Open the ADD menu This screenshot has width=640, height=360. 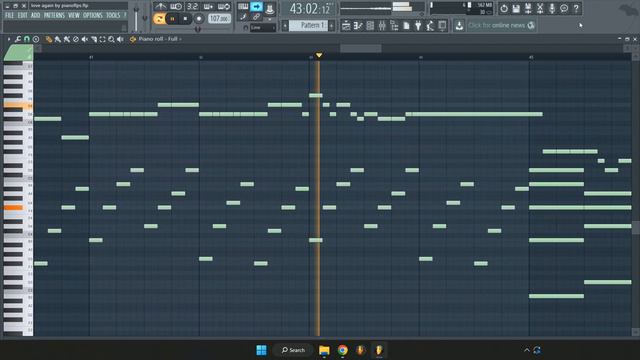36,16
